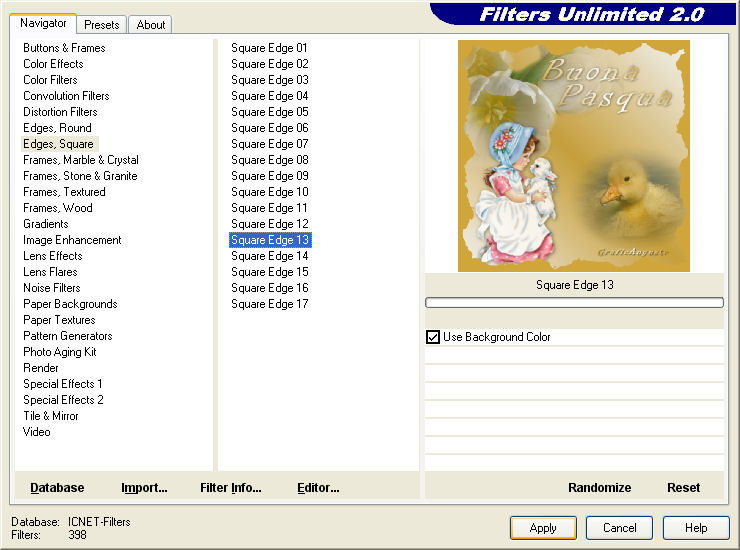Select Color Effects category
Screen dimensions: 740x550
(x=53, y=64)
